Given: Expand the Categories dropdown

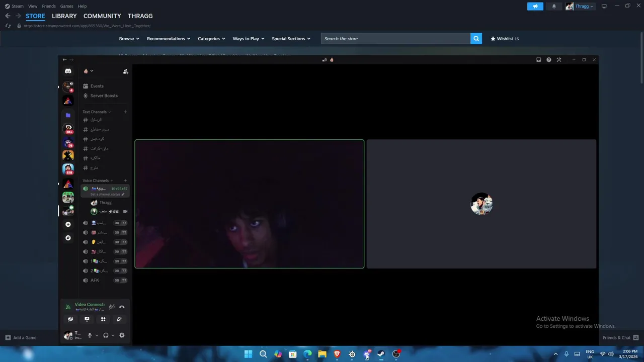Looking at the screenshot, I should coord(211,39).
